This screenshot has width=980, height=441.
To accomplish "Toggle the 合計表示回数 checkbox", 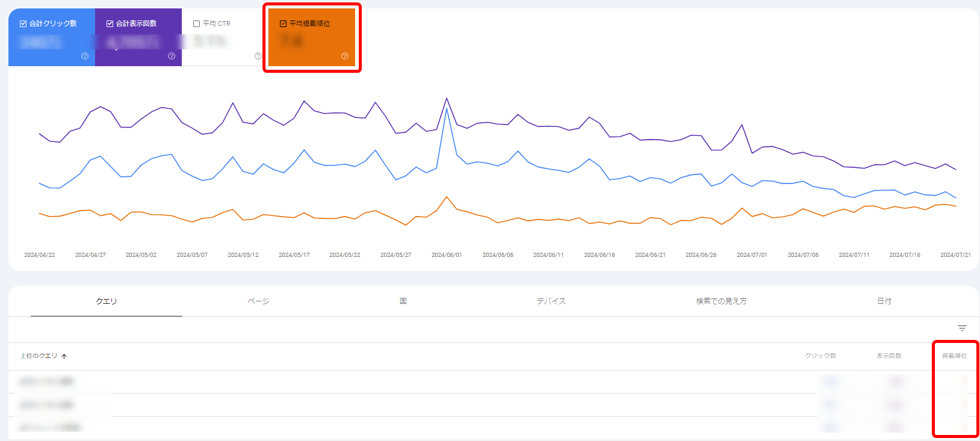I will [x=110, y=23].
